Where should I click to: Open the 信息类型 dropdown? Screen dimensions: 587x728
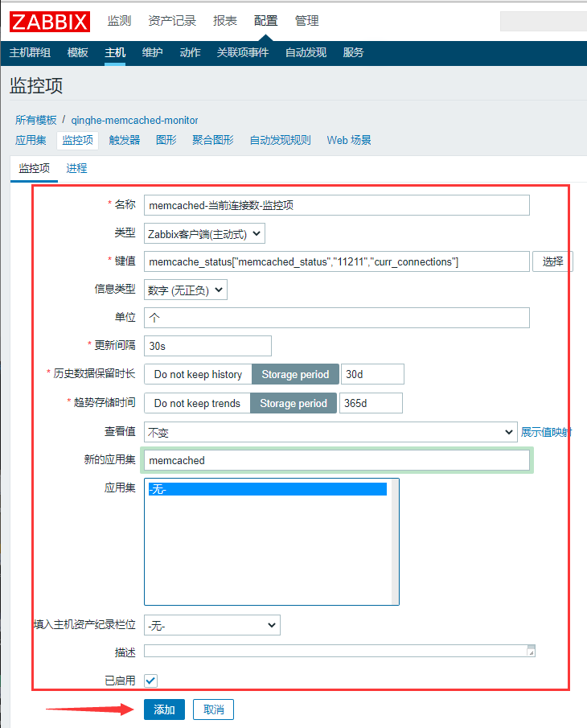(x=186, y=290)
